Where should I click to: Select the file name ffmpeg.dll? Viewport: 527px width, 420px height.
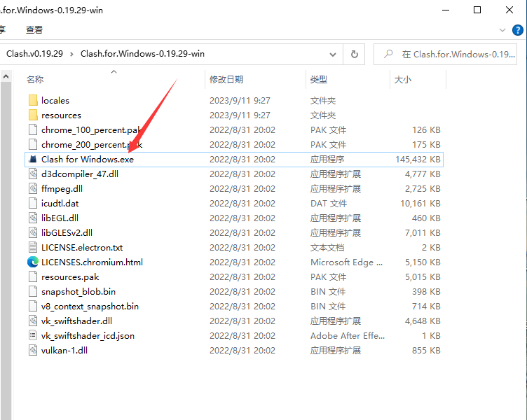coord(62,189)
